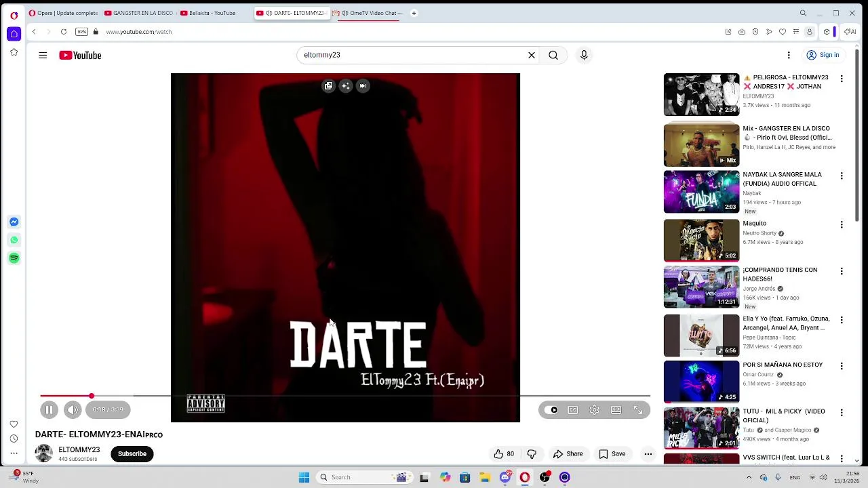Go to YouTube home via logo
The image size is (868, 488).
click(80, 56)
